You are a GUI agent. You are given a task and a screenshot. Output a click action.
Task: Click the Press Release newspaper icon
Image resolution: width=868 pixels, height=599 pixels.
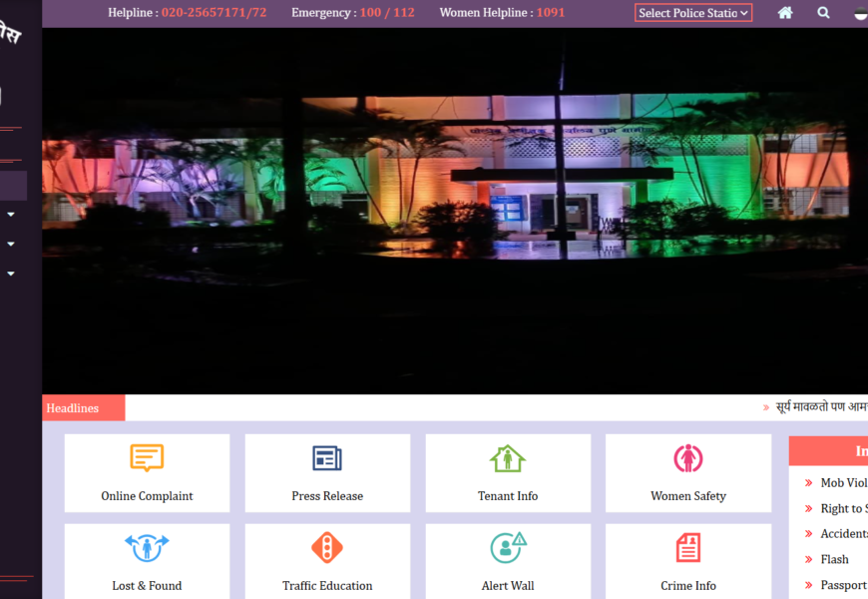coord(327,458)
